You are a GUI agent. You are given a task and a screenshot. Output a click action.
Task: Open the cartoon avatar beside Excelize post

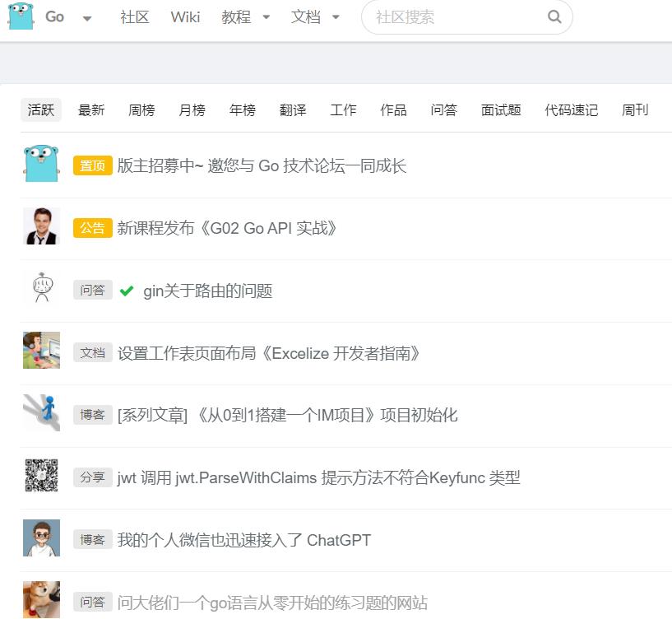(41, 350)
